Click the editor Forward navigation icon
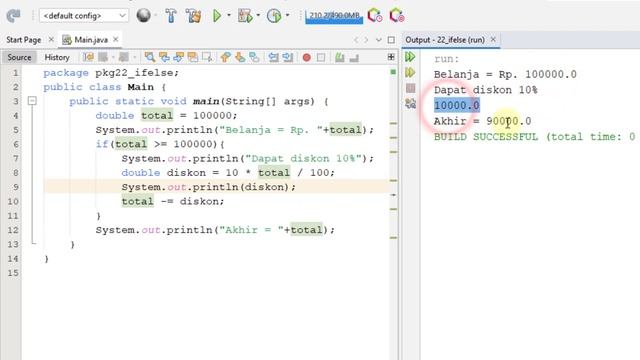Image resolution: width=640 pixels, height=360 pixels. [x=123, y=58]
